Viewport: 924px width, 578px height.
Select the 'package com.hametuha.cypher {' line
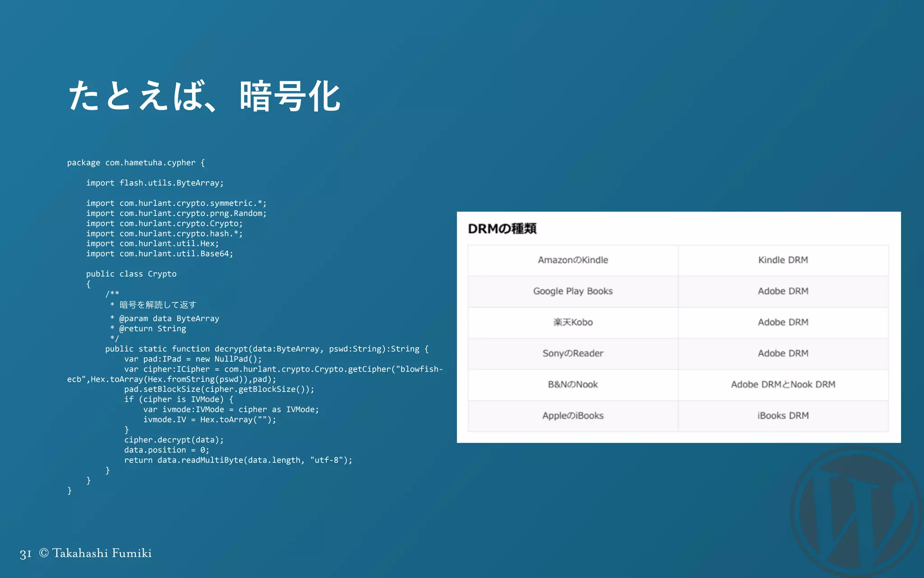click(136, 163)
